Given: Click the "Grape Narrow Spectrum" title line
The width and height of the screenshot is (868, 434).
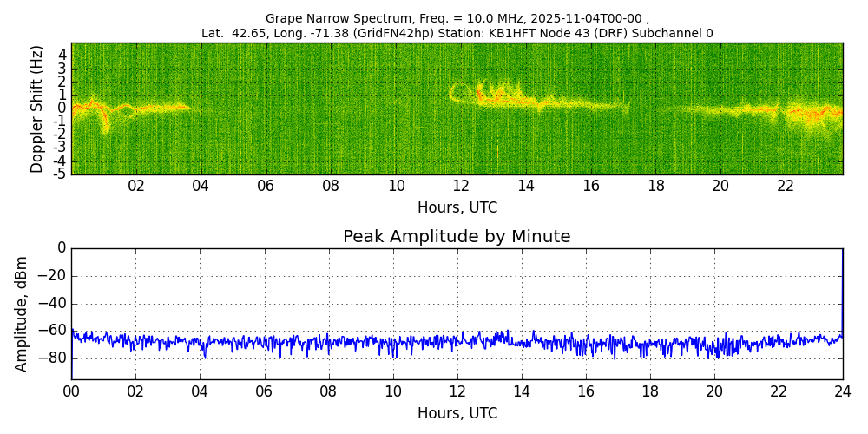Looking at the screenshot, I should point(457,18).
